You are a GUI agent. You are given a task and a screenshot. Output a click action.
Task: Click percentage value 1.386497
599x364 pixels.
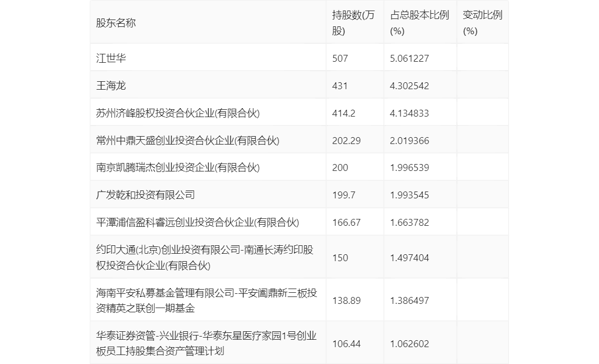pyautogui.click(x=409, y=301)
